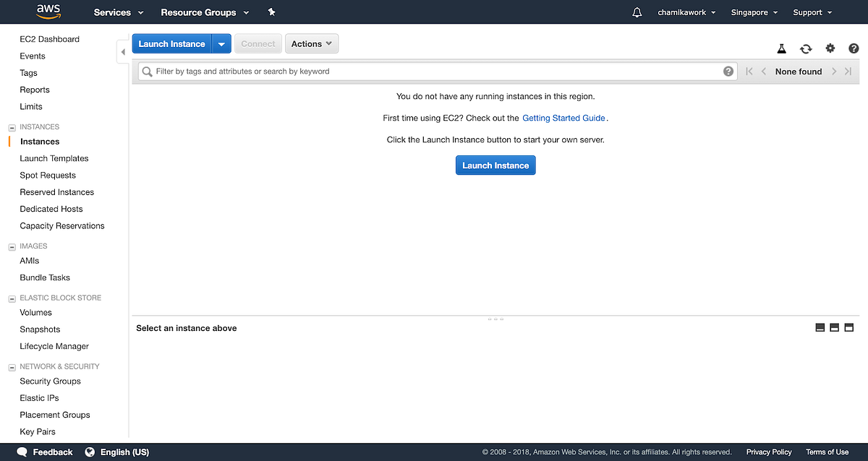Expand the Launch Instance split-button arrow
Screen dimensions: 868x461
(221, 43)
